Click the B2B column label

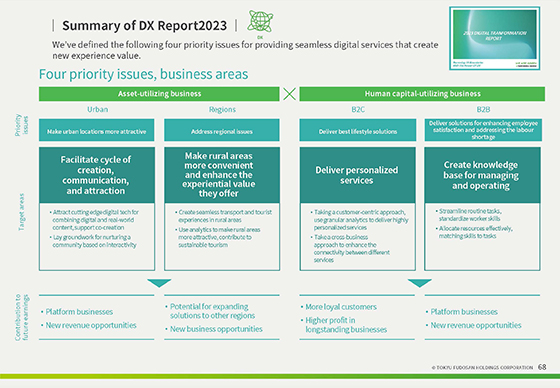tap(483, 110)
